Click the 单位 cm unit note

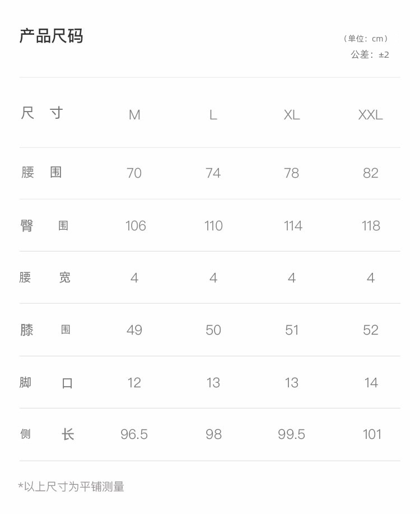click(x=366, y=39)
